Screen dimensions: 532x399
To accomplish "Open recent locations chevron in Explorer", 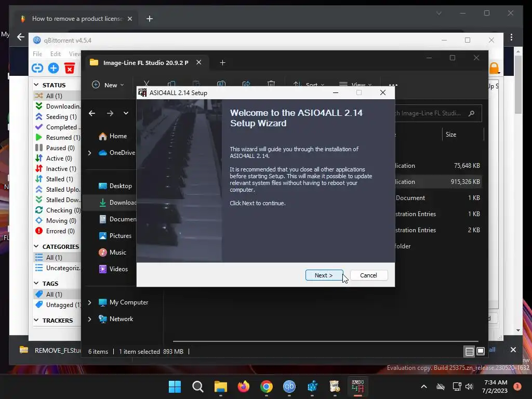I will [126, 113].
